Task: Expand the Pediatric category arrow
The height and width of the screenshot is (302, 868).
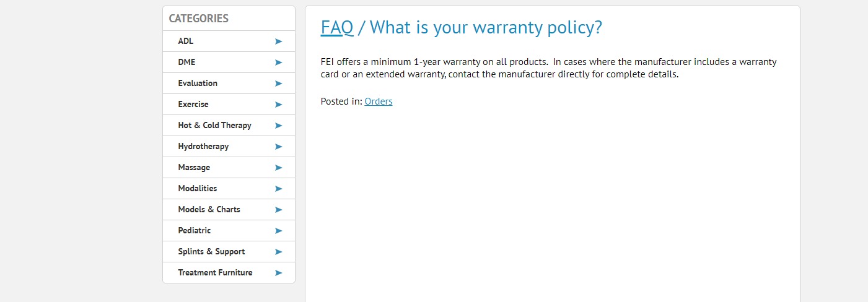Action: (278, 231)
